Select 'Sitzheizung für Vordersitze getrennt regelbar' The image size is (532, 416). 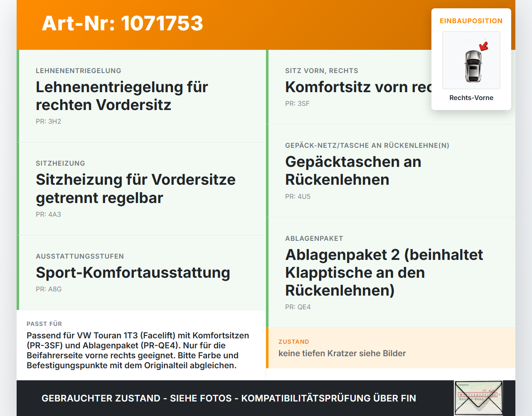(x=135, y=188)
